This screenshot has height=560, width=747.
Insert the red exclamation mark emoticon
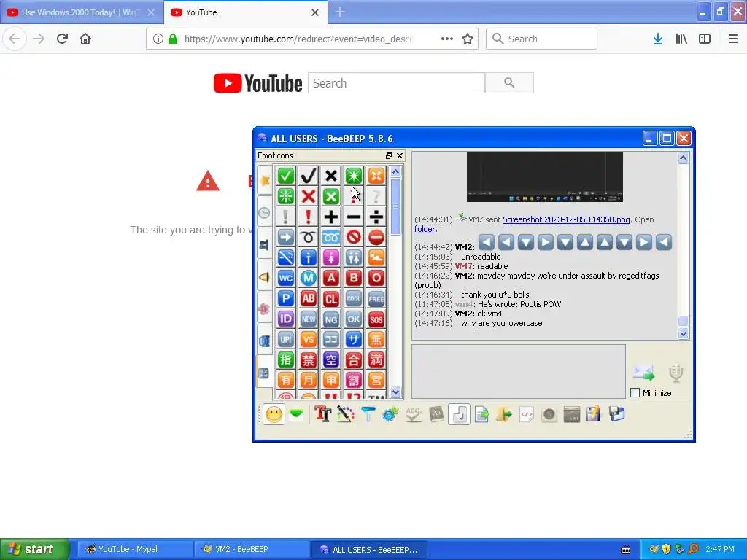[x=309, y=216]
